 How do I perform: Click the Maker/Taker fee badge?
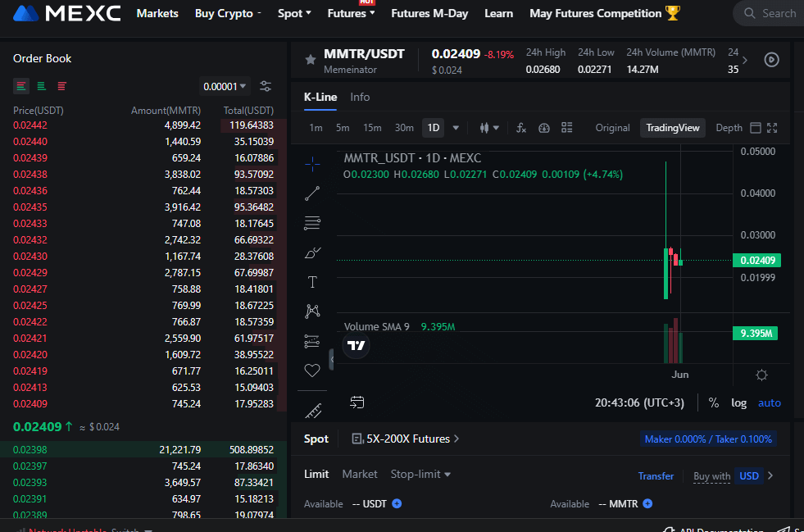click(708, 439)
